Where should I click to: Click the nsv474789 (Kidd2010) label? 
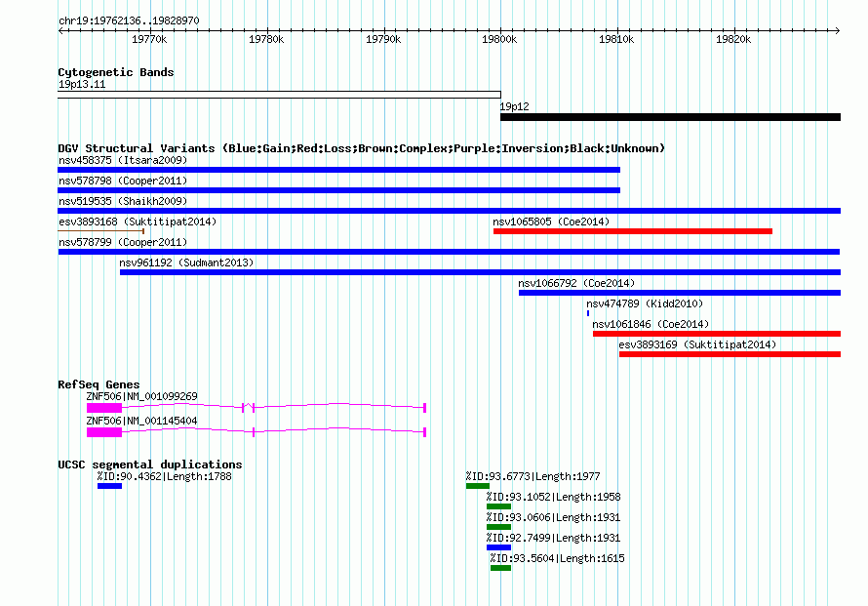(x=645, y=303)
